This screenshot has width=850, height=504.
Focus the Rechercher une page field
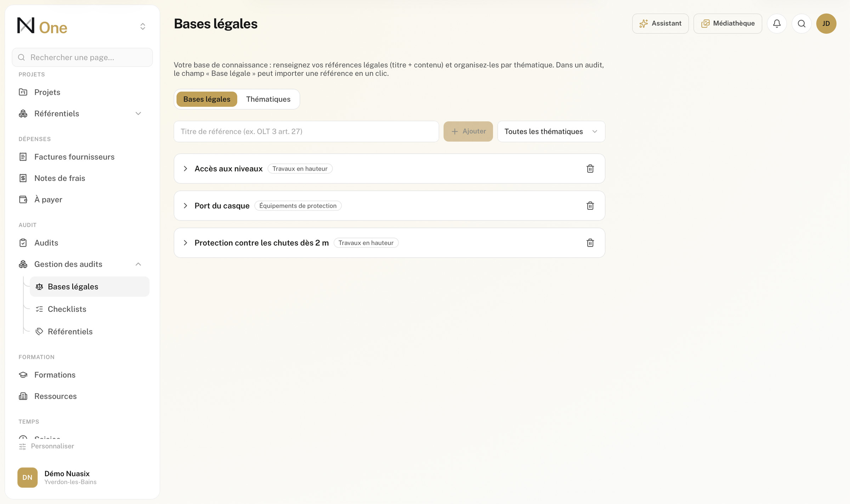tap(82, 57)
